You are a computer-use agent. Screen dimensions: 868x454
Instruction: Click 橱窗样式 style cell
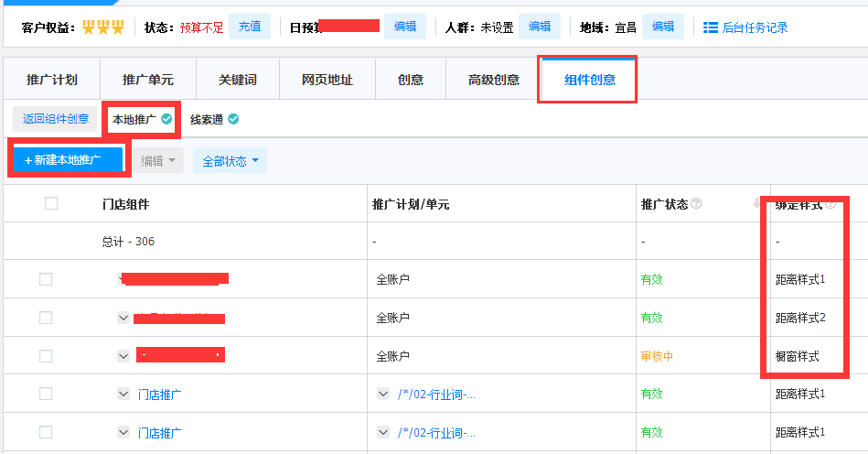pyautogui.click(x=798, y=356)
